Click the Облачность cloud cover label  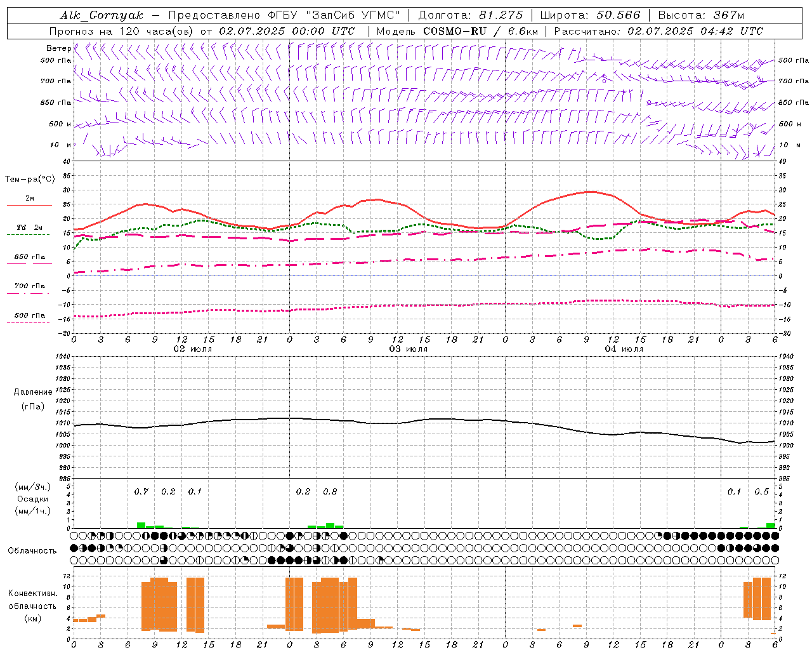[32, 551]
